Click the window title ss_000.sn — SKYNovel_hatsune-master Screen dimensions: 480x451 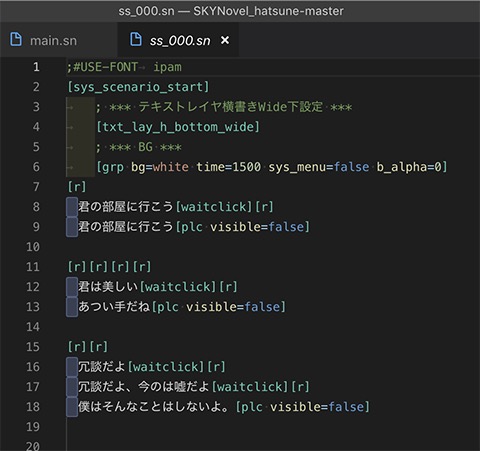pyautogui.click(x=231, y=11)
